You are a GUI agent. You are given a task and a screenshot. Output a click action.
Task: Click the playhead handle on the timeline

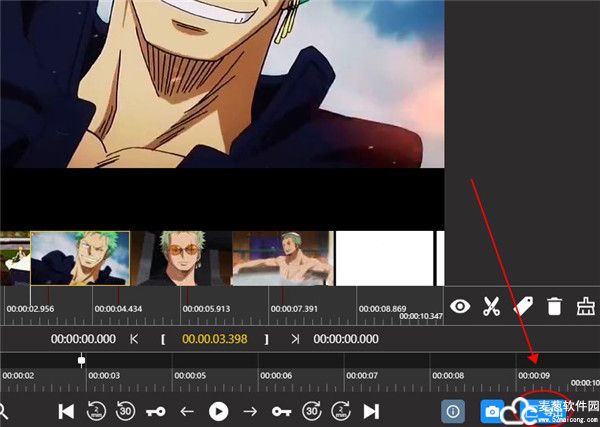(82, 360)
